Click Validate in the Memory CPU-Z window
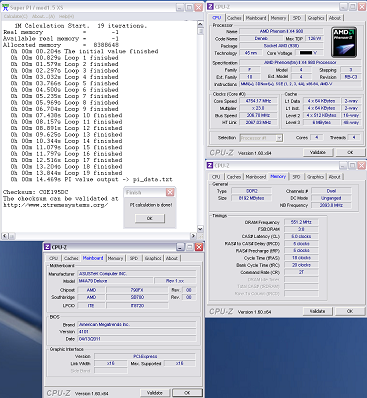367x398 pixels. pyautogui.click(x=317, y=311)
